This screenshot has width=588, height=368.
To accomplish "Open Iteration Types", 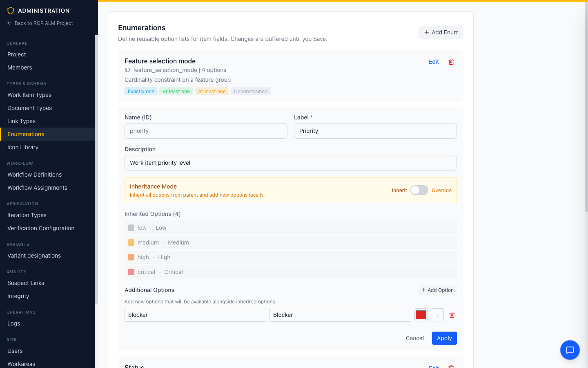I will pyautogui.click(x=47, y=215).
